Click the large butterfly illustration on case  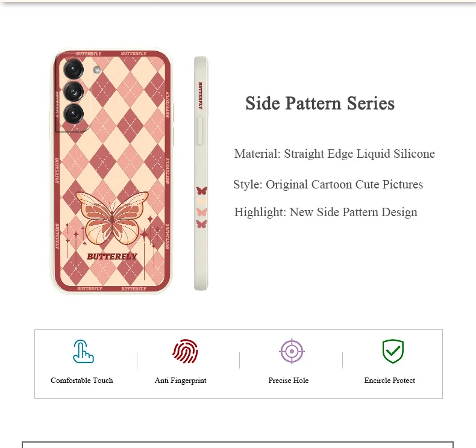[x=112, y=218]
